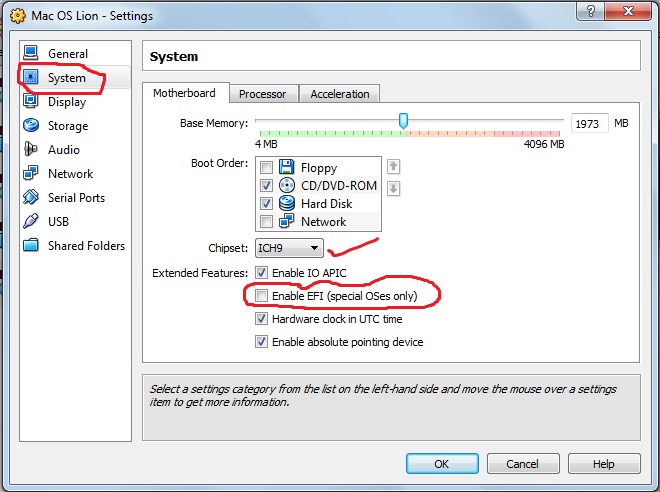Viewport: 660px width, 492px height.
Task: Open the Storage disk icon
Action: click(x=31, y=125)
